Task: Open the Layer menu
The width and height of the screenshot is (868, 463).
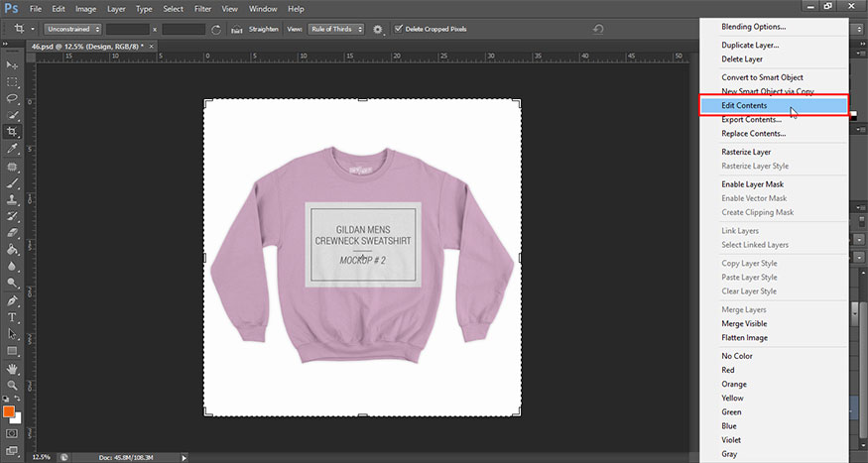Action: (116, 9)
